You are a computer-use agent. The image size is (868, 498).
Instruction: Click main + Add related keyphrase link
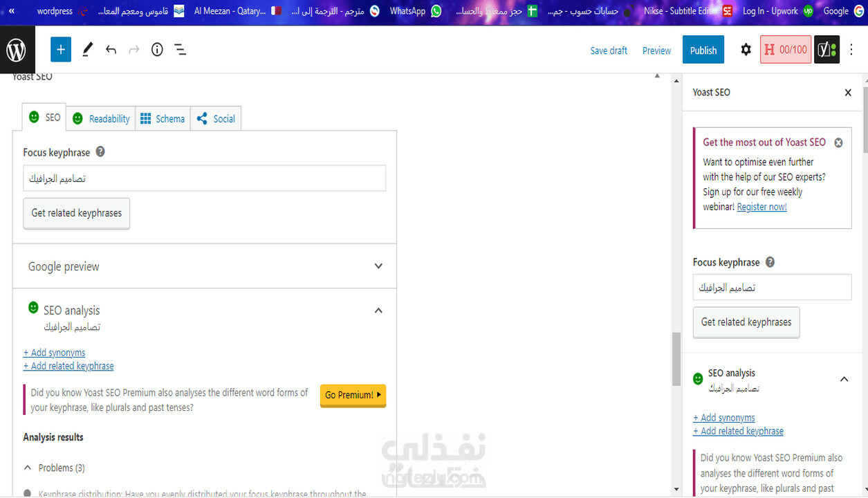[68, 366]
